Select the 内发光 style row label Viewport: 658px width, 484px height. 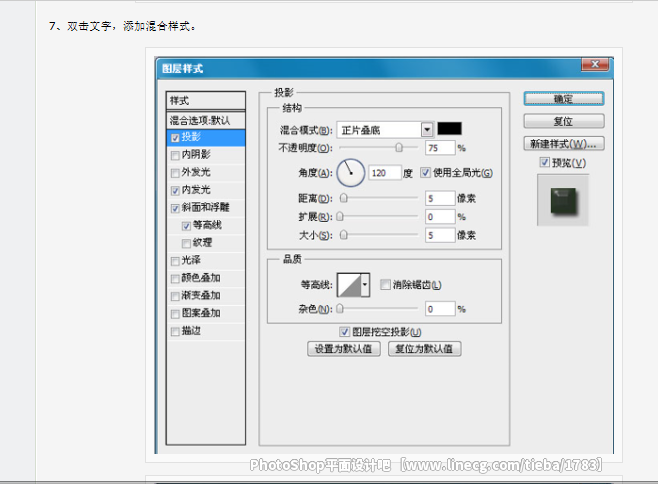[196, 190]
